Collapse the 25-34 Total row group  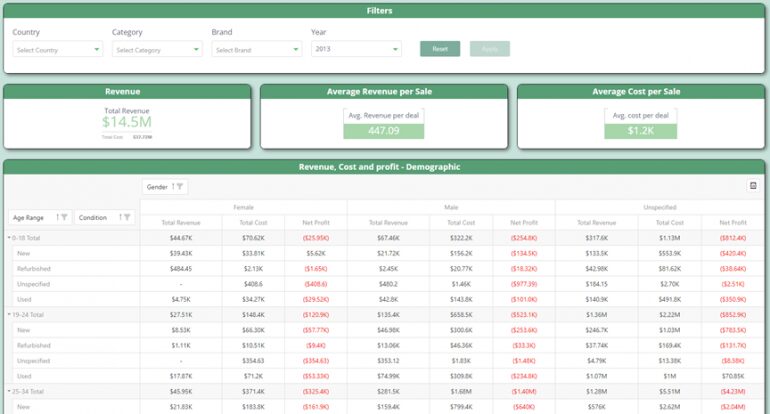pyautogui.click(x=10, y=390)
